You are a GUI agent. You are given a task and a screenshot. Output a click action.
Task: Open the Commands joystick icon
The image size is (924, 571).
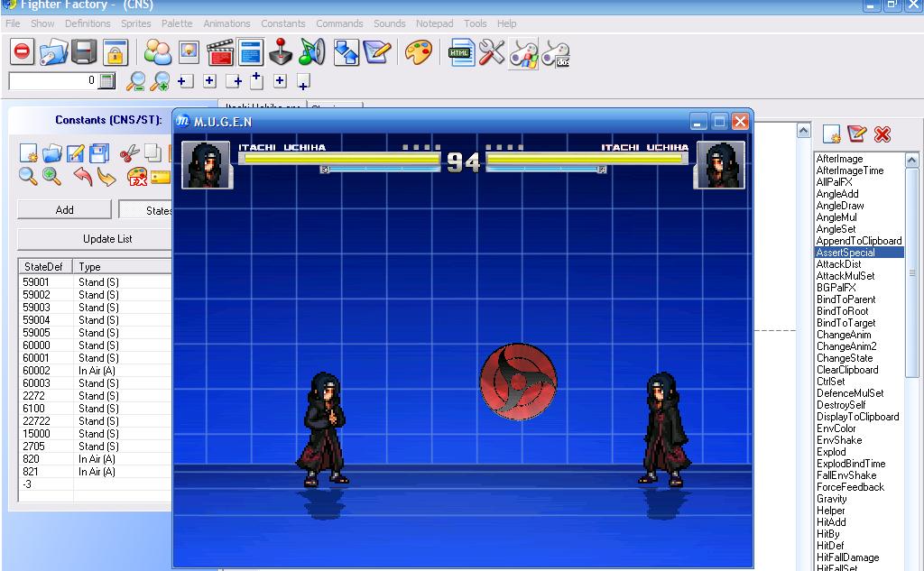point(281,51)
